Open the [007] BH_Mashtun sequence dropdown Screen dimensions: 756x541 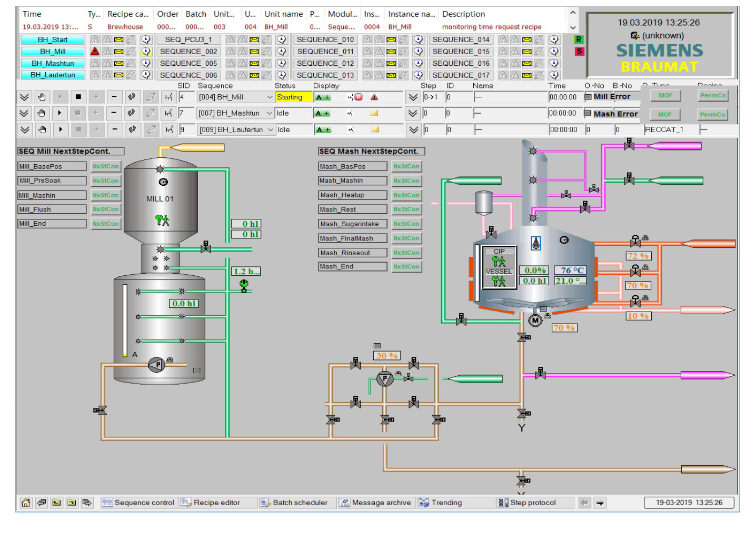click(270, 113)
